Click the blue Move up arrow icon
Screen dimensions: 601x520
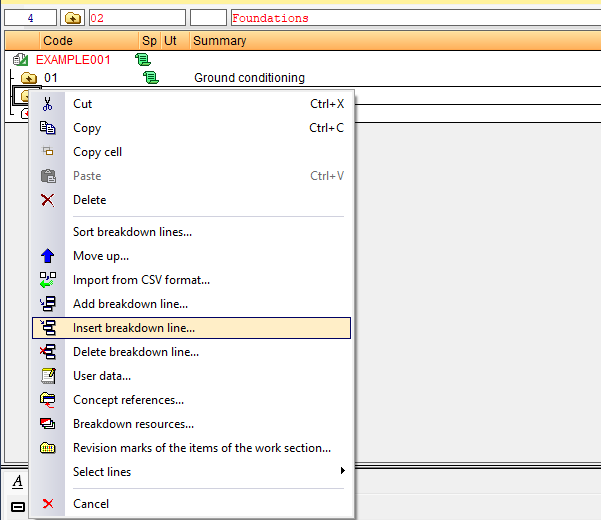pyautogui.click(x=48, y=256)
